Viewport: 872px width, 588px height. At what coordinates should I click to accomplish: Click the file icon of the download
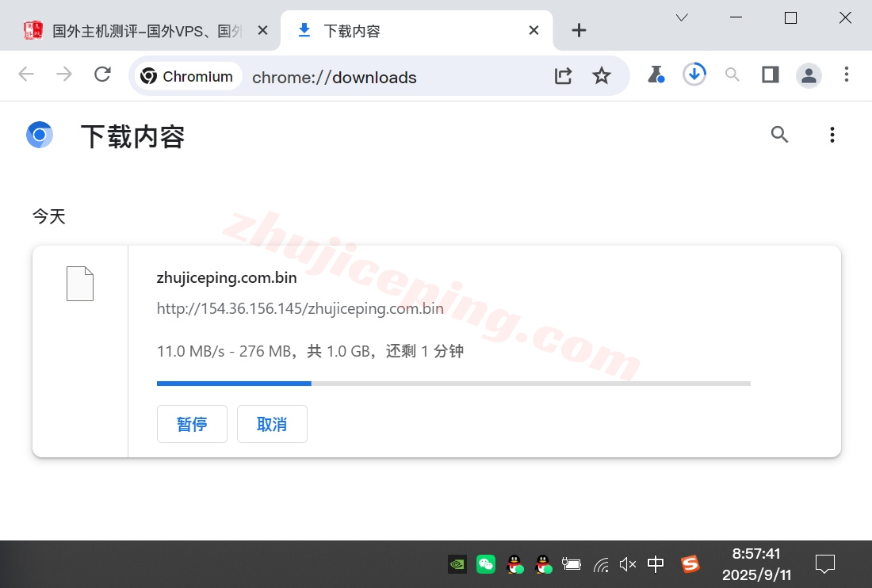click(80, 284)
